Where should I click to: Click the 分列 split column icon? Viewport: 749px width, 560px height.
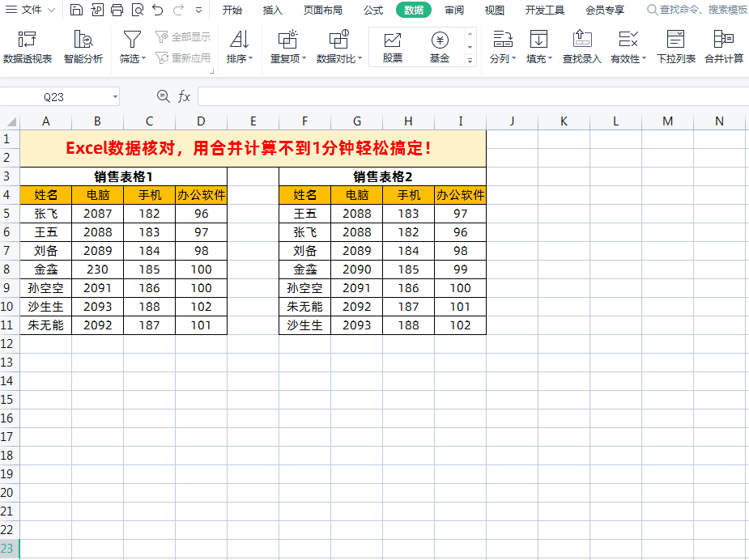click(x=503, y=40)
